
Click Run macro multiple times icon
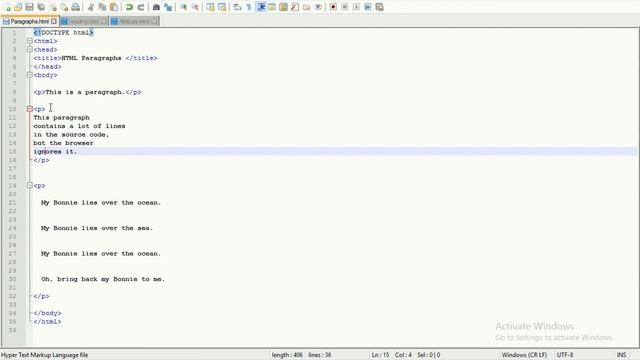pyautogui.click(x=367, y=7)
